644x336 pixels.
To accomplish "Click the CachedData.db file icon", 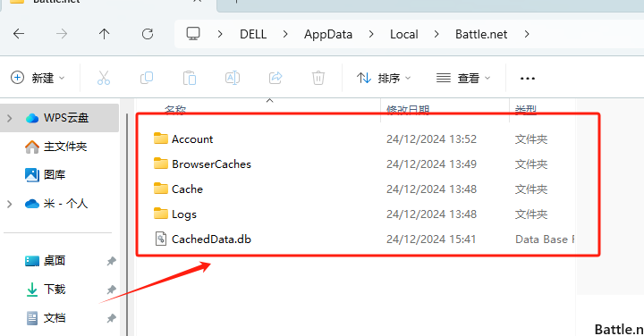I will point(161,239).
